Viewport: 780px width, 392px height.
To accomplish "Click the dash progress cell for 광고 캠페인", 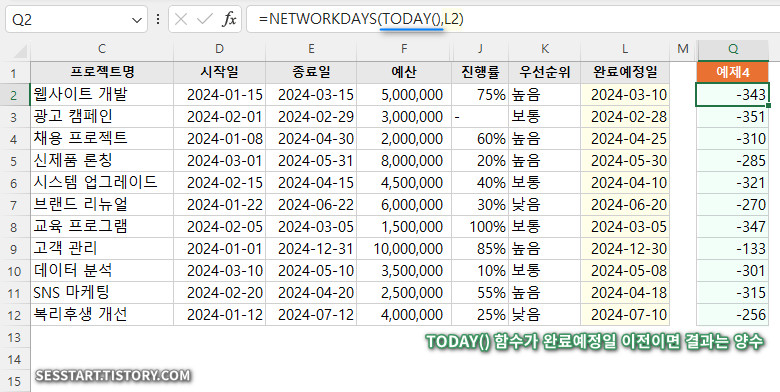I will pos(480,116).
